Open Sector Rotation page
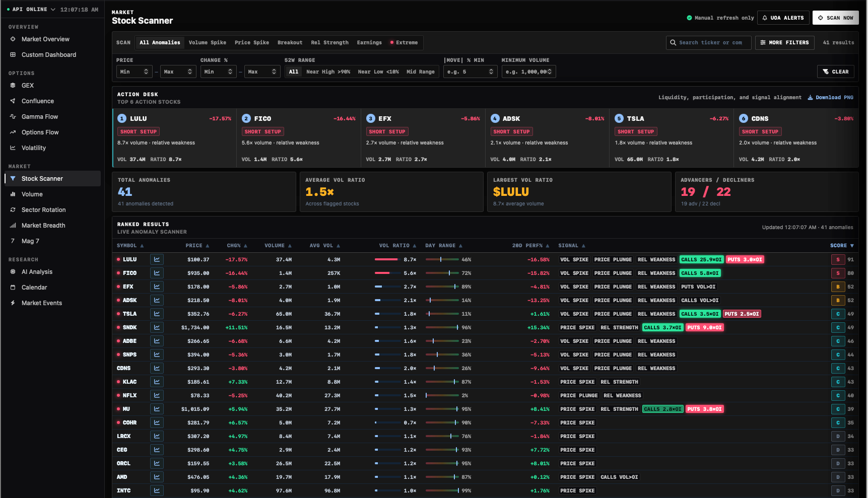 [x=52, y=210]
